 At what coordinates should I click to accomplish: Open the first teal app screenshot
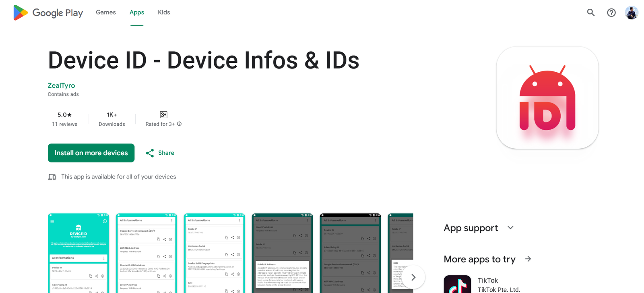tap(78, 253)
